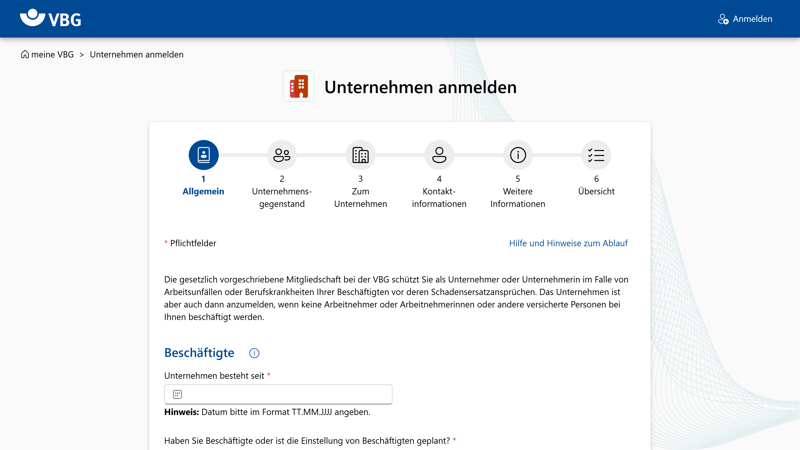This screenshot has height=450, width=800.
Task: Click the Anmelden login link
Action: tap(753, 19)
